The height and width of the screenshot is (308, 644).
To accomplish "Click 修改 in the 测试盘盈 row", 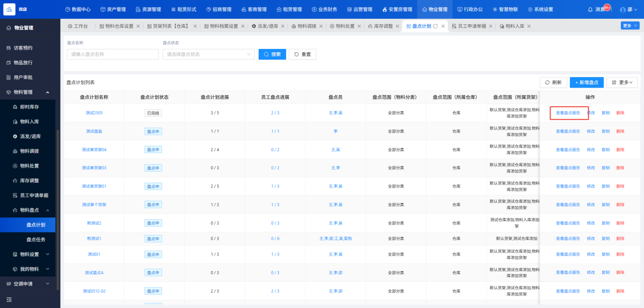I will point(591,131).
